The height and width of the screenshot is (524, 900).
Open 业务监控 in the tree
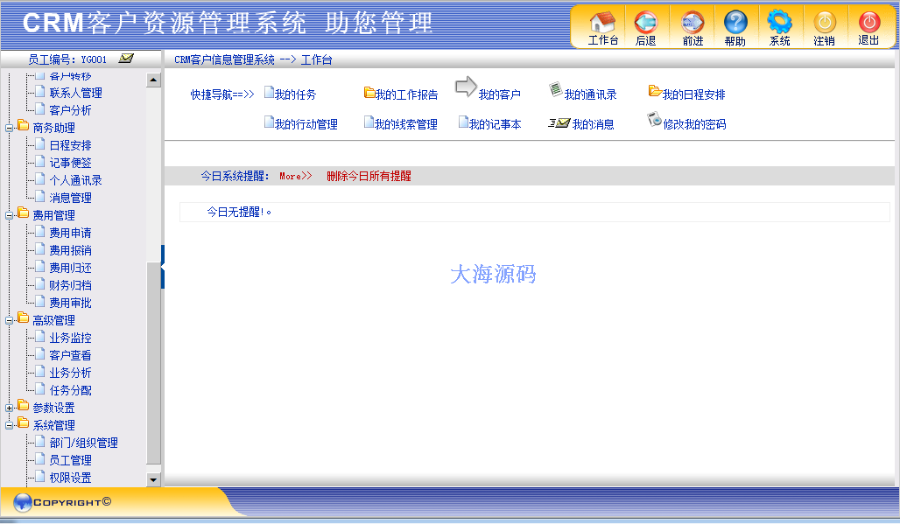pos(70,338)
